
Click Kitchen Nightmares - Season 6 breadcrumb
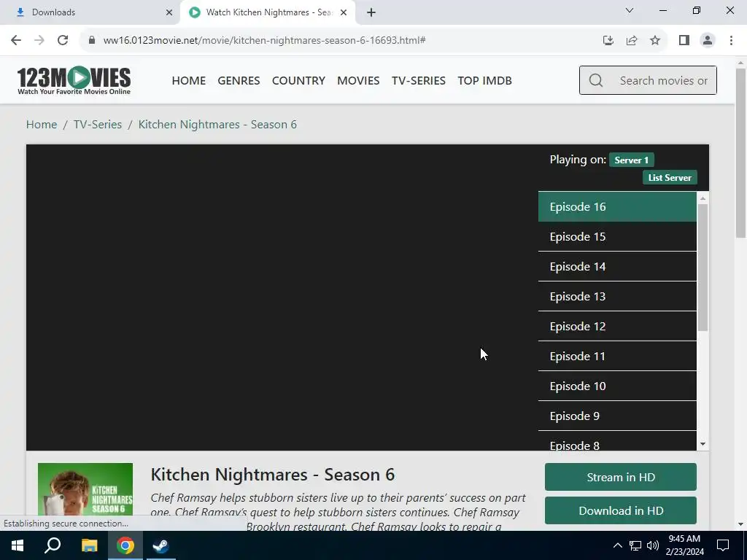pyautogui.click(x=217, y=124)
